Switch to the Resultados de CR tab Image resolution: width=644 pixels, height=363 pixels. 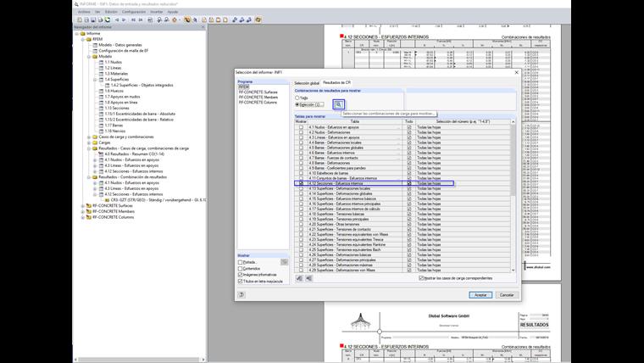pyautogui.click(x=336, y=82)
